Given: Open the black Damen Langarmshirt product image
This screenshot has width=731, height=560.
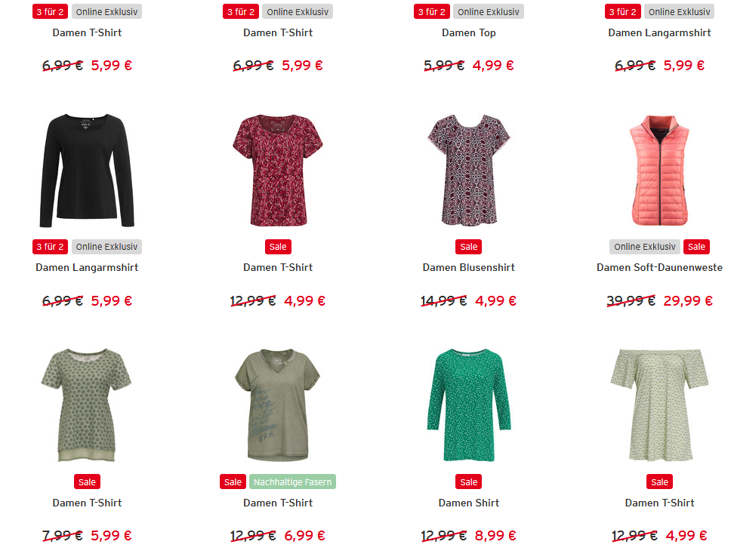Looking at the screenshot, I should pos(87,171).
